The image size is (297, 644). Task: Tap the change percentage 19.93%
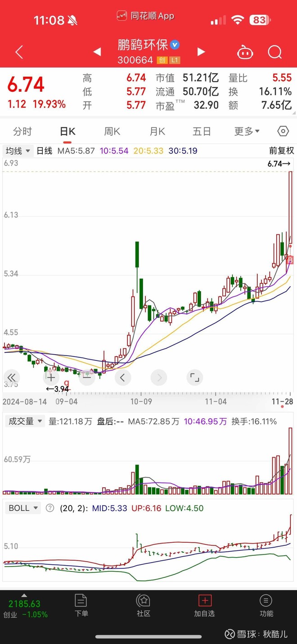point(49,104)
